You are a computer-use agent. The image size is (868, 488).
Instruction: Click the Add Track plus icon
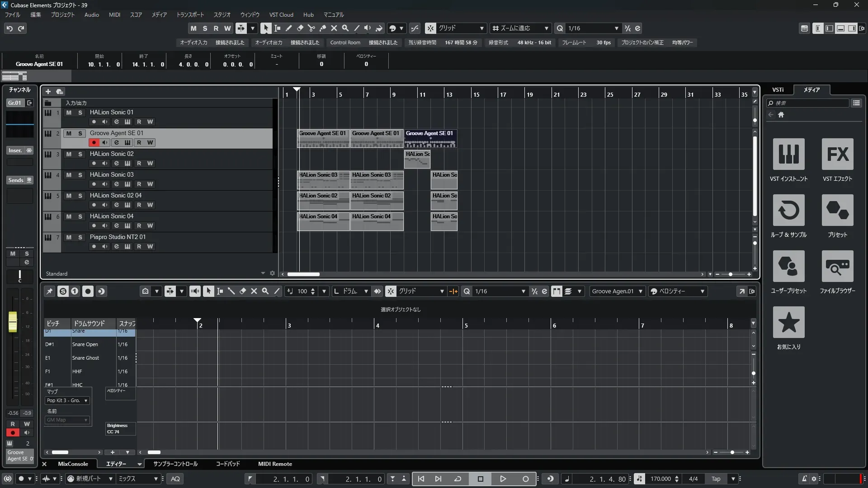48,92
